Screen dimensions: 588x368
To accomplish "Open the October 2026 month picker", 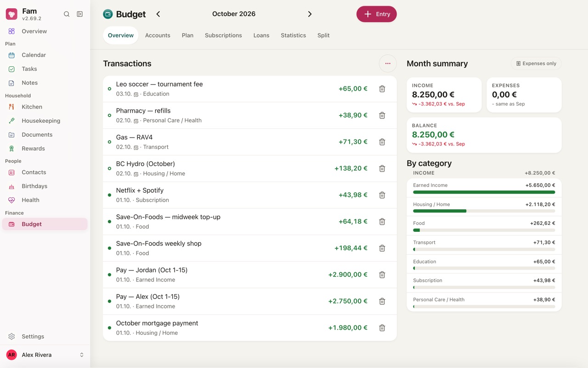I will coord(234,14).
